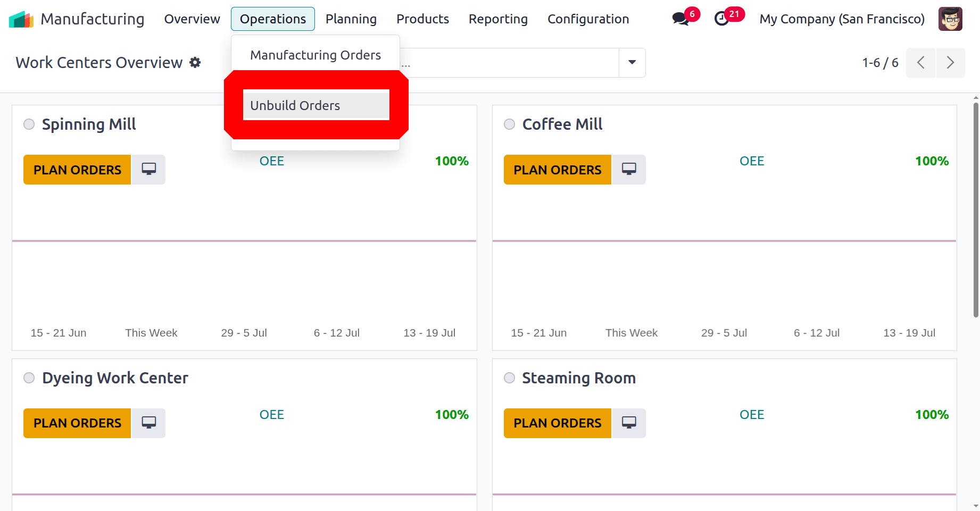
Task: Go to next page of work centers
Action: pos(950,63)
